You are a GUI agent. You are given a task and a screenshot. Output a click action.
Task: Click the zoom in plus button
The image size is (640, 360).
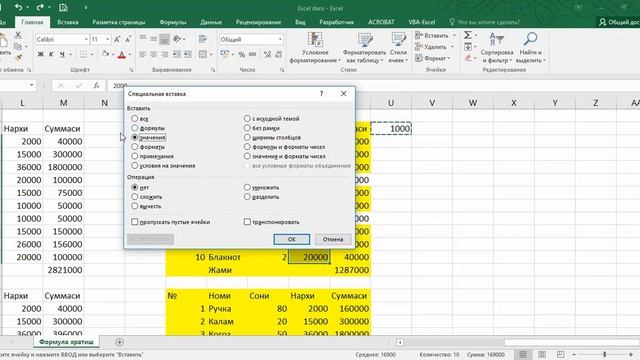(631, 354)
